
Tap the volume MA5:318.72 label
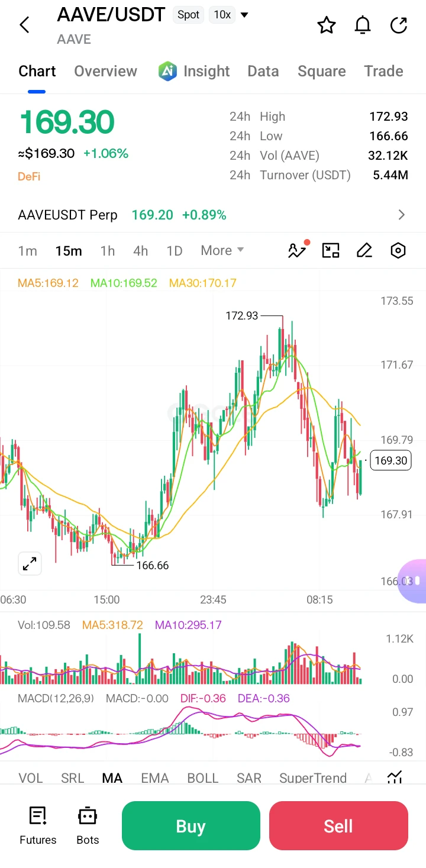(x=112, y=625)
